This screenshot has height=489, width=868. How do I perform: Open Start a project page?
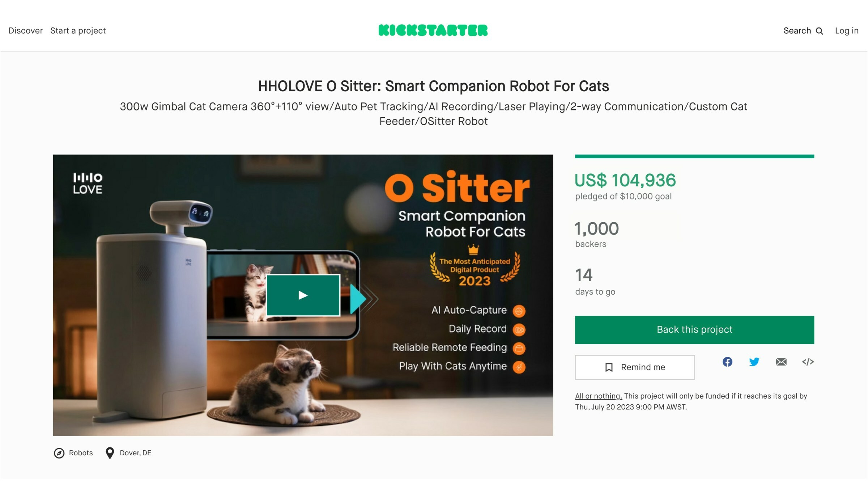[78, 31]
